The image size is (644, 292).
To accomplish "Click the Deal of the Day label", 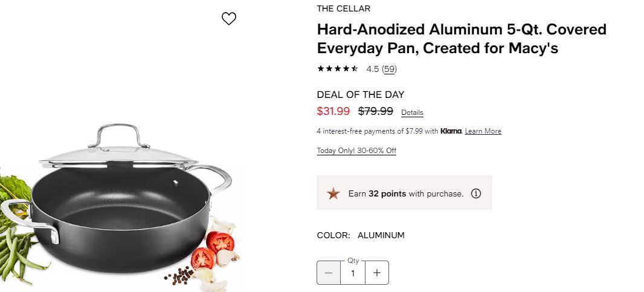I will pos(361,94).
